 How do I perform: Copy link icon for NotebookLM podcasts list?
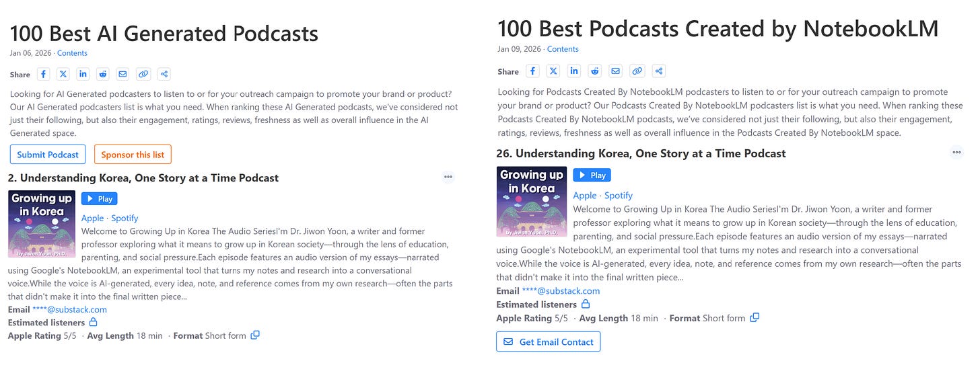point(637,71)
